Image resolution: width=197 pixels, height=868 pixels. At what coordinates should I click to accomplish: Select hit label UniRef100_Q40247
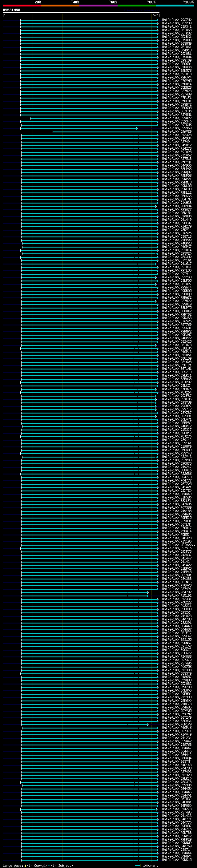(x=177, y=467)
